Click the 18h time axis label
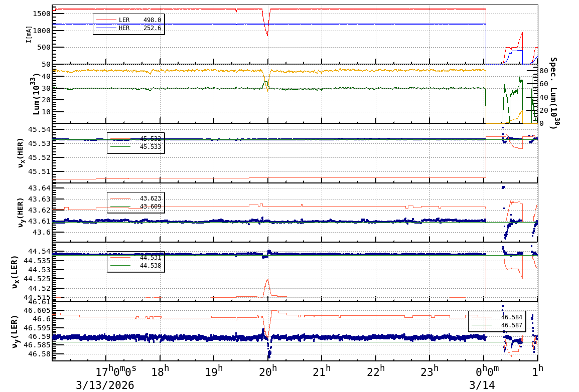This screenshot has width=579, height=392. coord(160,370)
